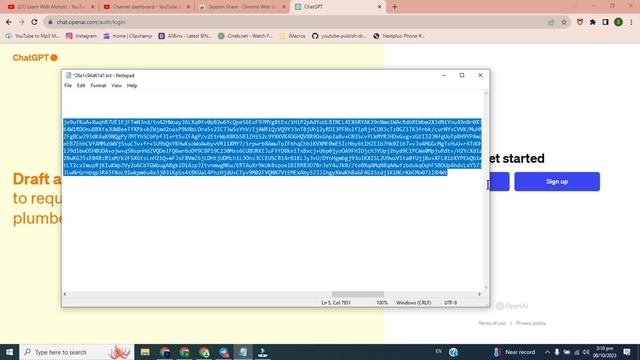Switch to the Session Share Chrome Web Store tab

[242, 7]
